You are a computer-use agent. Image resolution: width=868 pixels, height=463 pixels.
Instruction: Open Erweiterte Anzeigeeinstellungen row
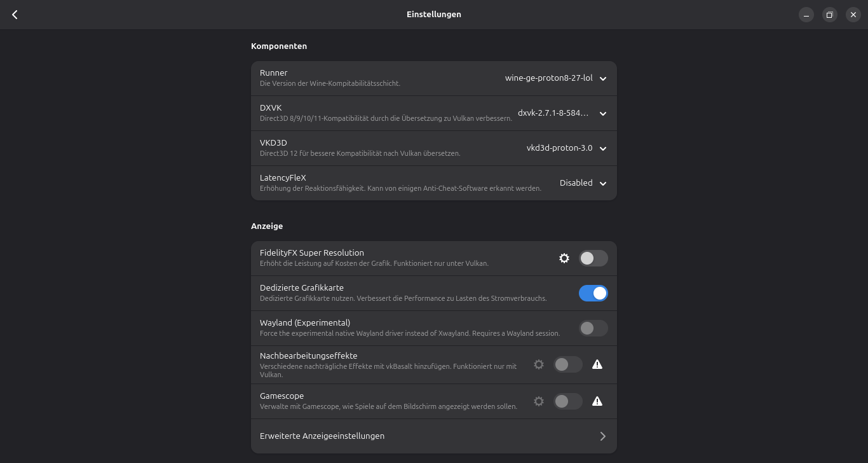[381, 436]
